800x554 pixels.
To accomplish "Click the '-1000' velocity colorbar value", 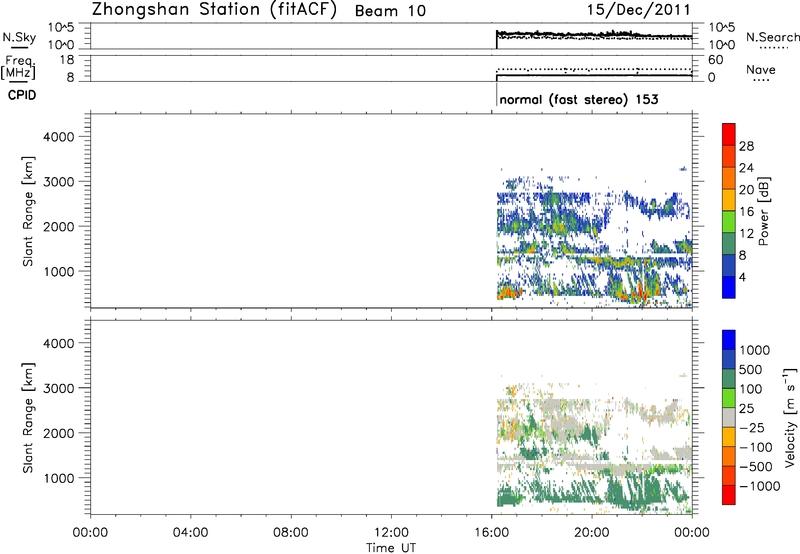I will tap(760, 486).
